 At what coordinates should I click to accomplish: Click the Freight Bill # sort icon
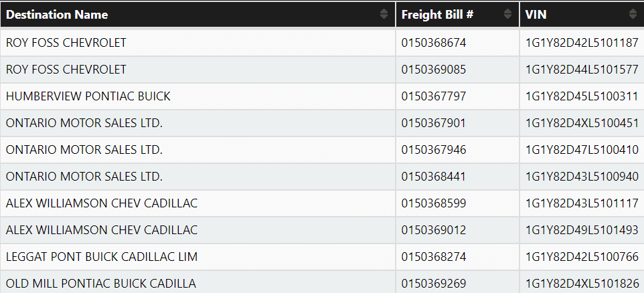click(507, 14)
